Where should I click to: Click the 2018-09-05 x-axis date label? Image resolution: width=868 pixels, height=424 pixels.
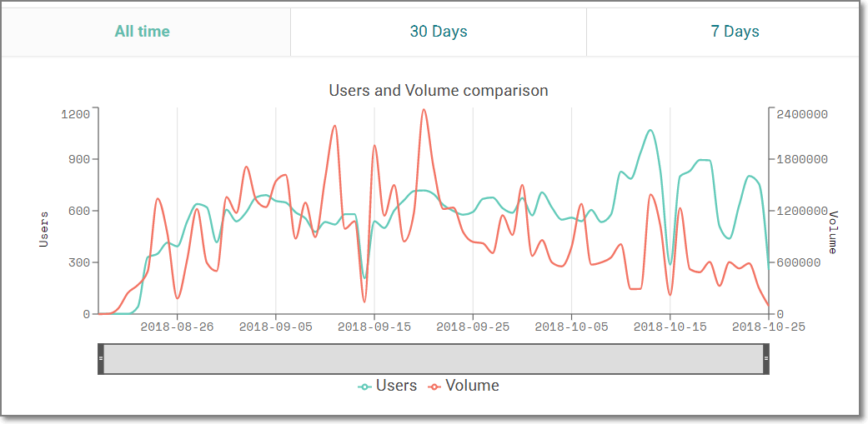tap(276, 327)
